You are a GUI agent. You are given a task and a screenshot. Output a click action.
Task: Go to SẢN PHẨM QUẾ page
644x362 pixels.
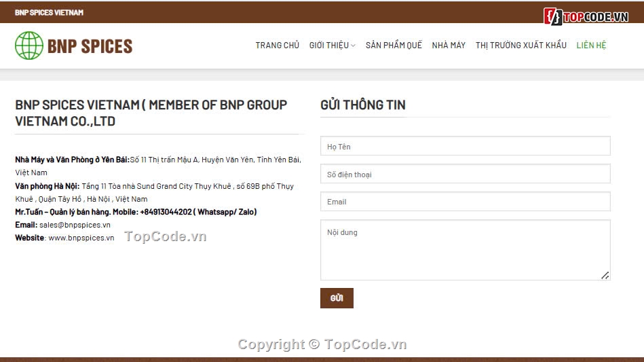click(394, 46)
